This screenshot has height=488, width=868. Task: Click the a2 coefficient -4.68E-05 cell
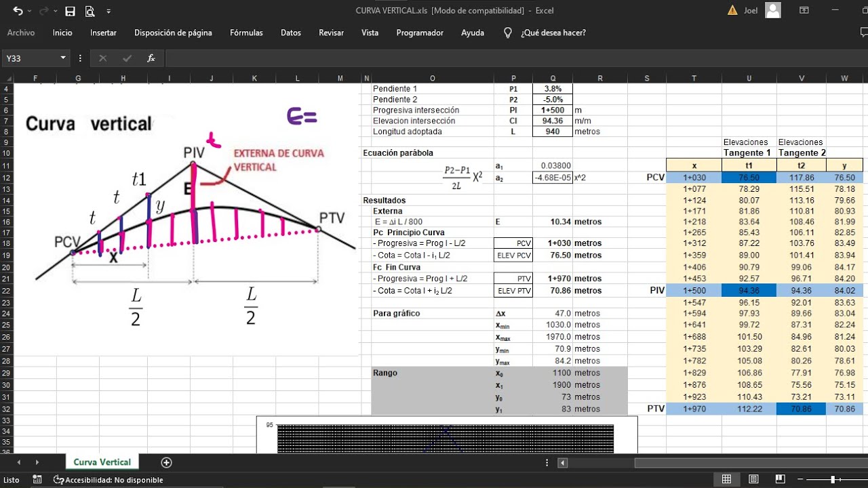[553, 178]
